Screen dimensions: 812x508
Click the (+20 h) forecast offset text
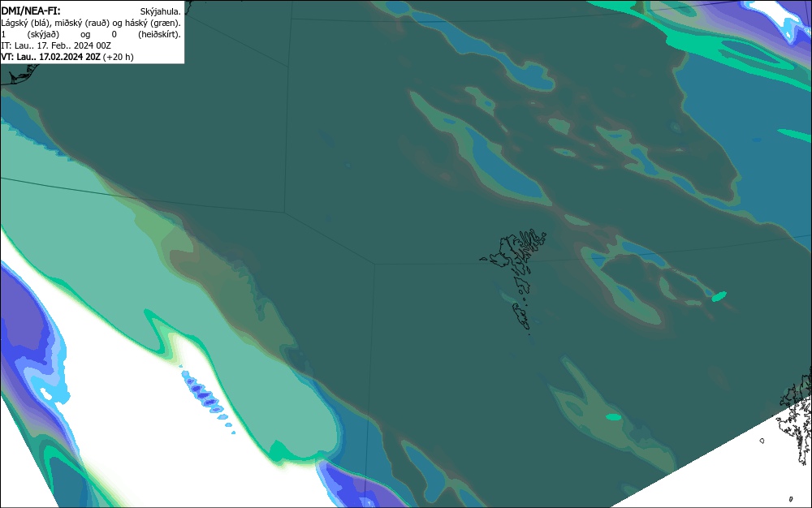coord(118,57)
